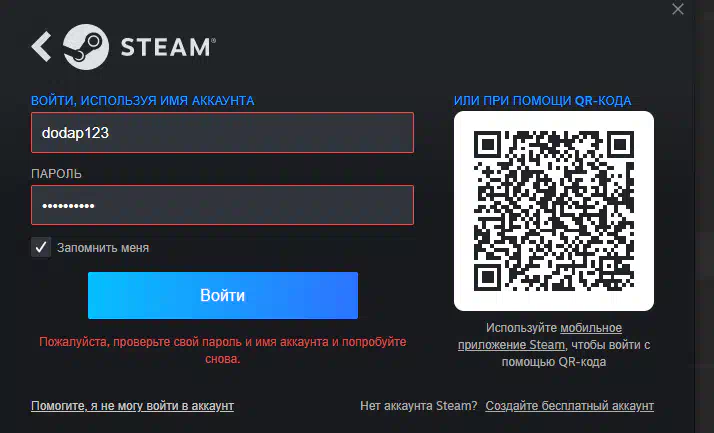Click the blue Войти button
The image size is (714, 433).
223,295
